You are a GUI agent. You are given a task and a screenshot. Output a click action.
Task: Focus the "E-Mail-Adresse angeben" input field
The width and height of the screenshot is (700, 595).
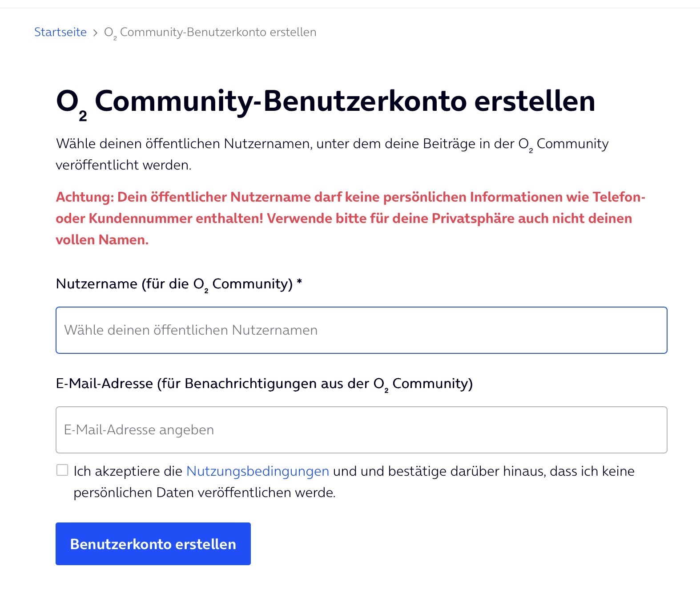click(x=361, y=430)
